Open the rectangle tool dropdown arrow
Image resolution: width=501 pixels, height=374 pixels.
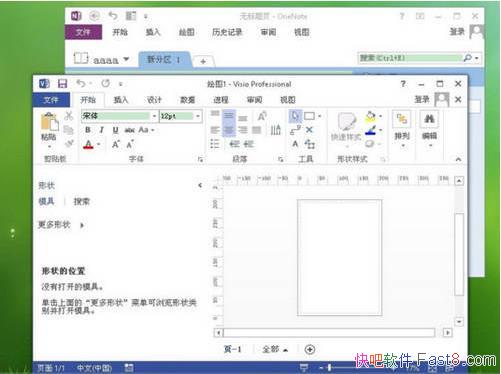coord(319,116)
